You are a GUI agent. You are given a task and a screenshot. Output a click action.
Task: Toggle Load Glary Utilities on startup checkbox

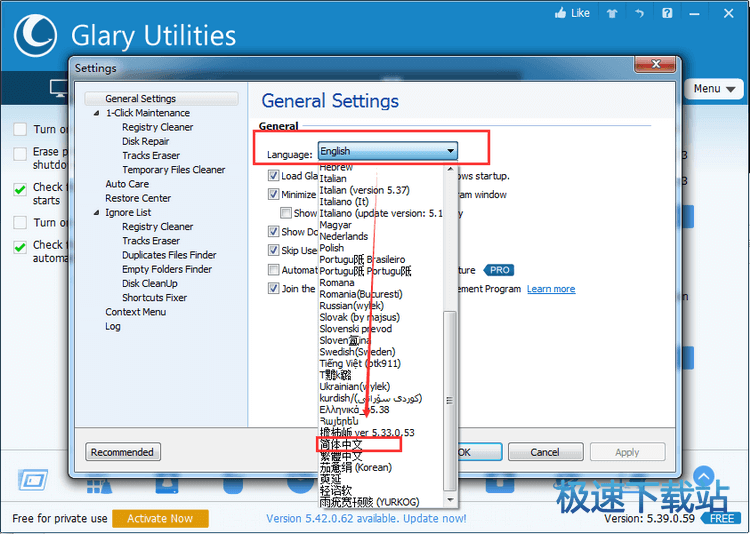coord(273,176)
